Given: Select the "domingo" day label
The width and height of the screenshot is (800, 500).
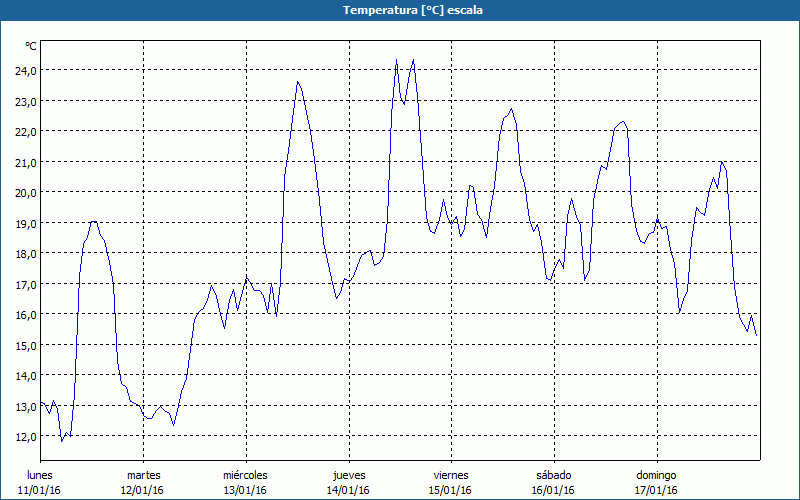Looking at the screenshot, I should [x=656, y=475].
